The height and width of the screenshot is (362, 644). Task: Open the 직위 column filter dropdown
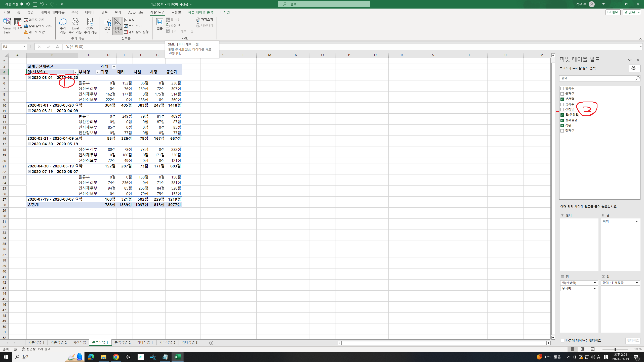click(114, 67)
